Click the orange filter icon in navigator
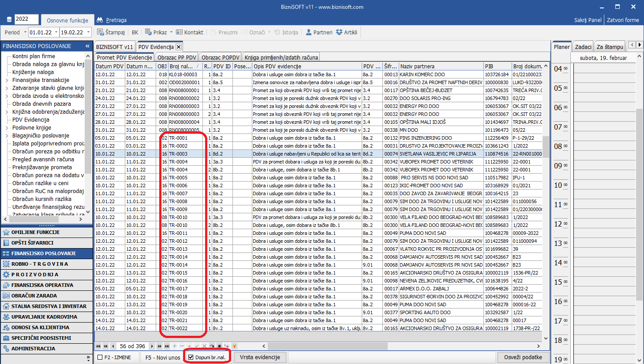This screenshot has height=364, width=644. click(x=234, y=346)
